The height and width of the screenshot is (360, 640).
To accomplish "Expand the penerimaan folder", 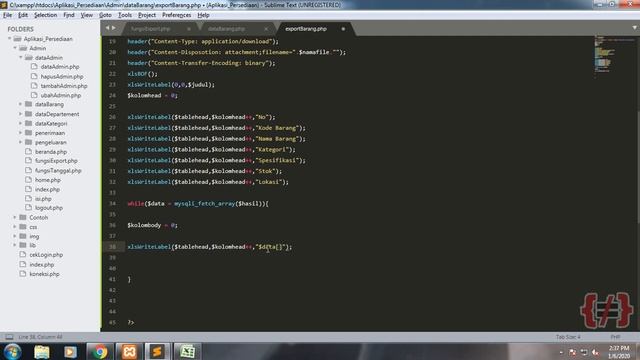I will pyautogui.click(x=20, y=133).
